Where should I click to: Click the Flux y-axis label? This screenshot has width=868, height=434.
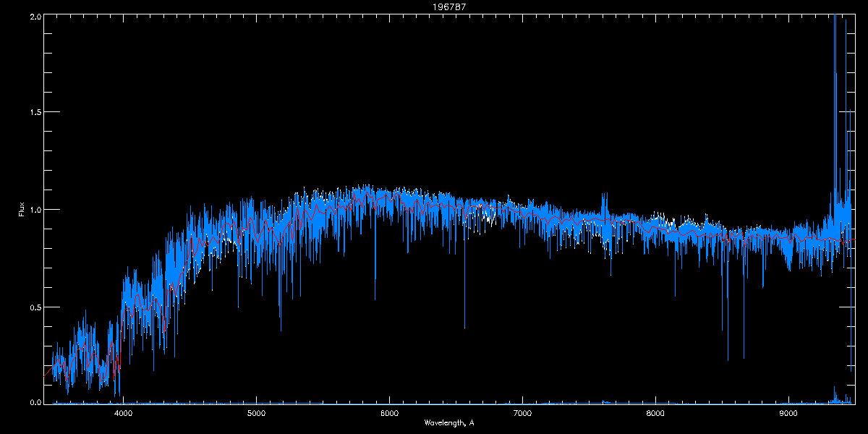pyautogui.click(x=22, y=209)
